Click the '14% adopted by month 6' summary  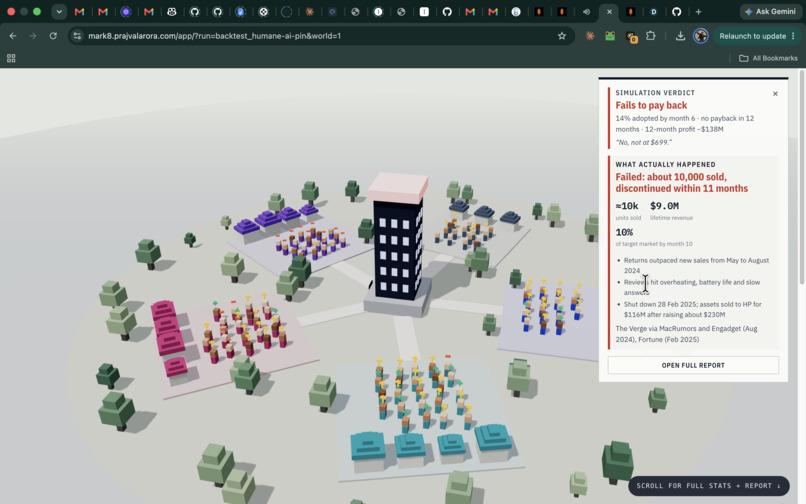685,123
